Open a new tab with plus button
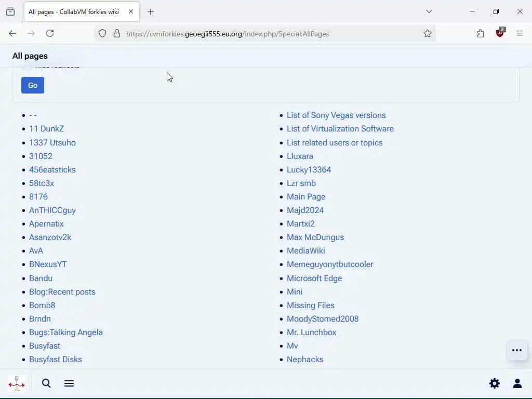Screen dimensions: 532x399 [x=151, y=12]
